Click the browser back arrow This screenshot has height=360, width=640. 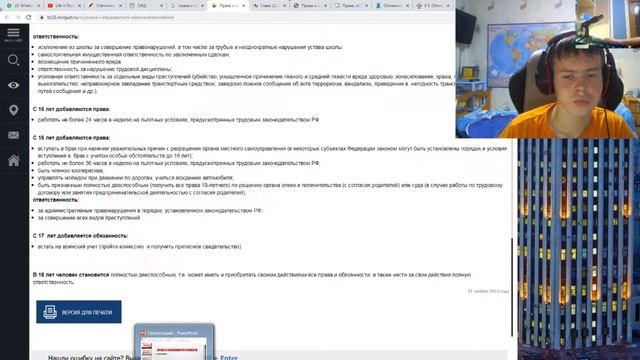coord(7,18)
